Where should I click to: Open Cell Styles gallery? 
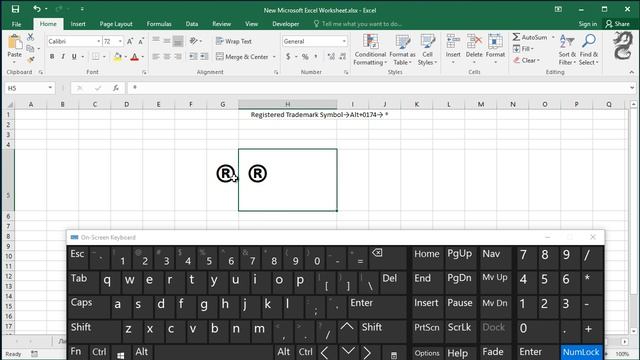427,49
